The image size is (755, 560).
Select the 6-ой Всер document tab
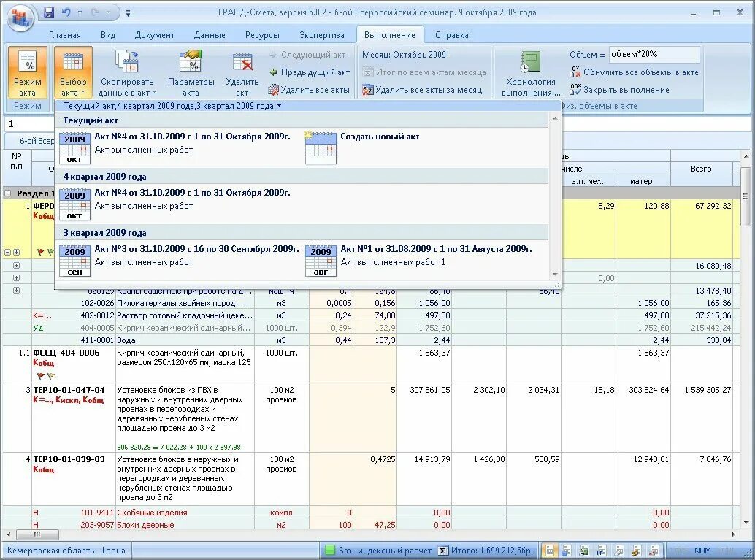31,141
